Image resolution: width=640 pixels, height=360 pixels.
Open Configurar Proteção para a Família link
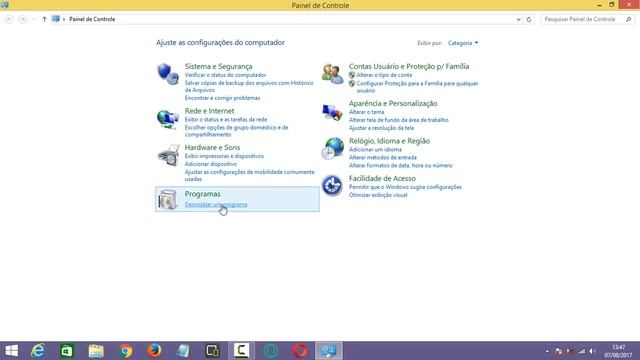click(417, 87)
